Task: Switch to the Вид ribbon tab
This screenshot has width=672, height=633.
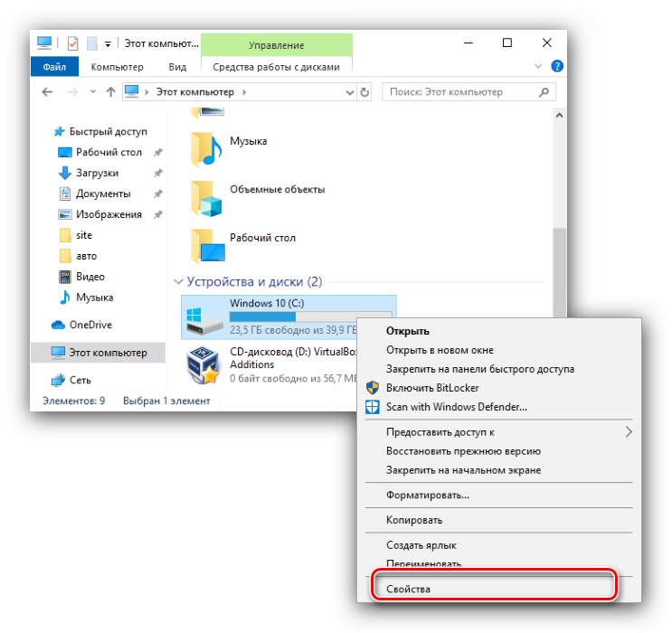Action: [x=177, y=67]
